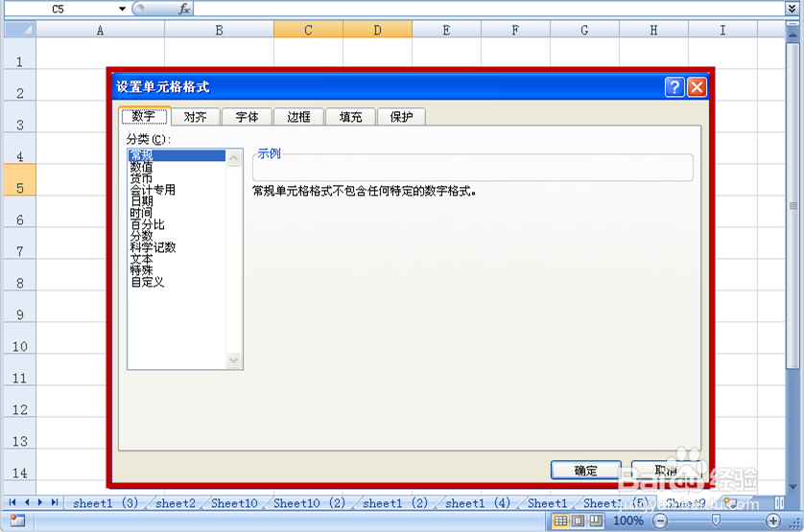804x532 pixels.
Task: Switch to the 边框 tab
Action: (x=299, y=117)
